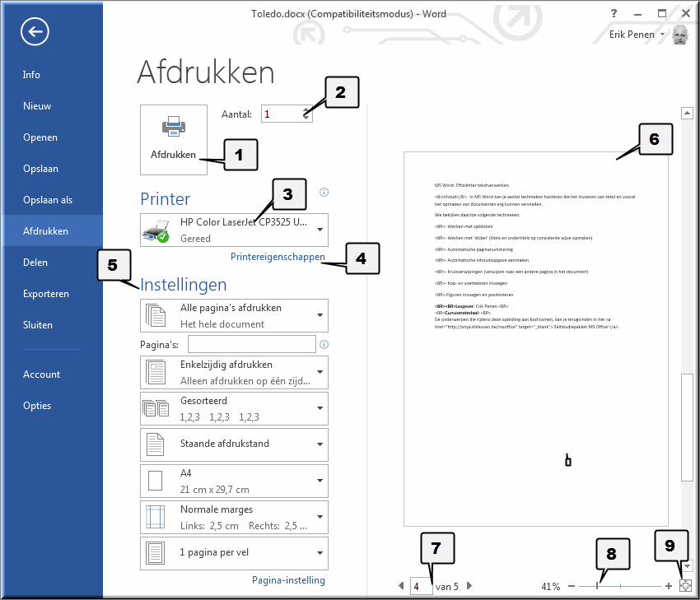
Task: Click the Pagina's text input field
Action: click(252, 344)
